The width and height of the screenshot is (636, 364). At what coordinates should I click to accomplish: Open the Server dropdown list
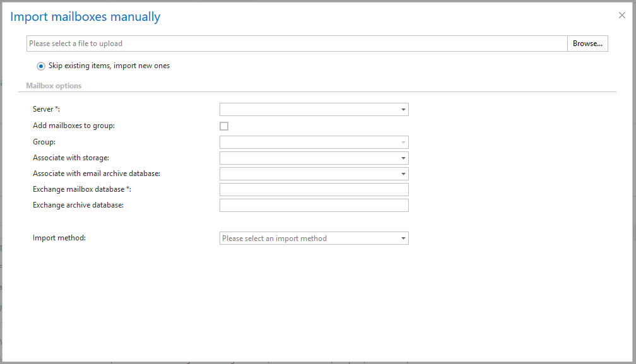(314, 110)
